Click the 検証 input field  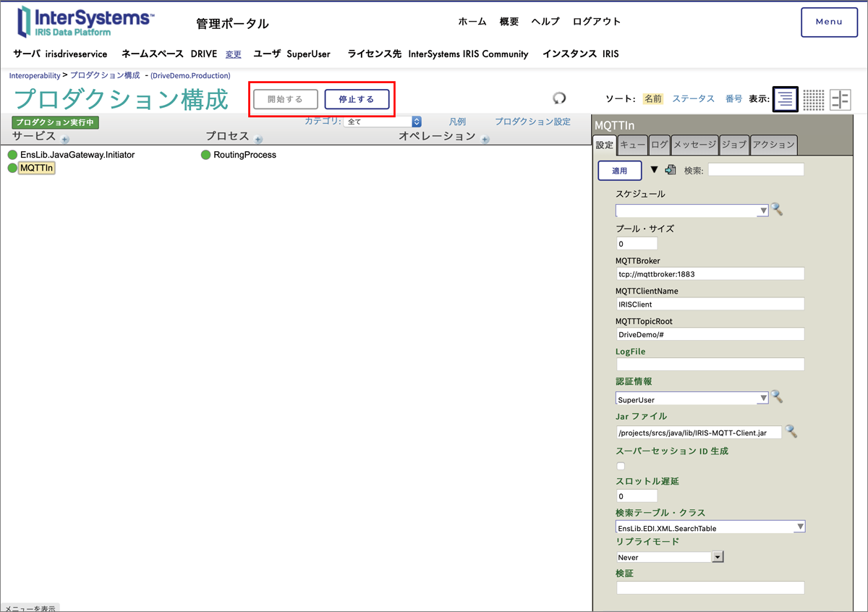(710, 588)
